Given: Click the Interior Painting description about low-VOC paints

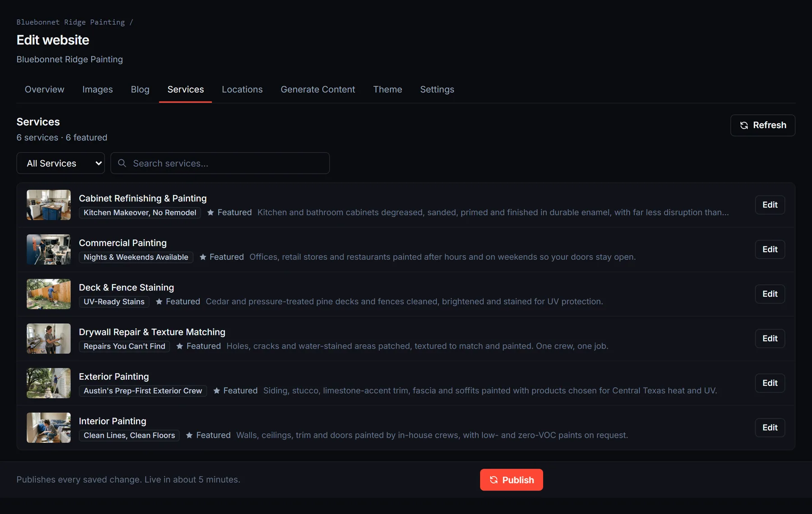Looking at the screenshot, I should tap(432, 435).
